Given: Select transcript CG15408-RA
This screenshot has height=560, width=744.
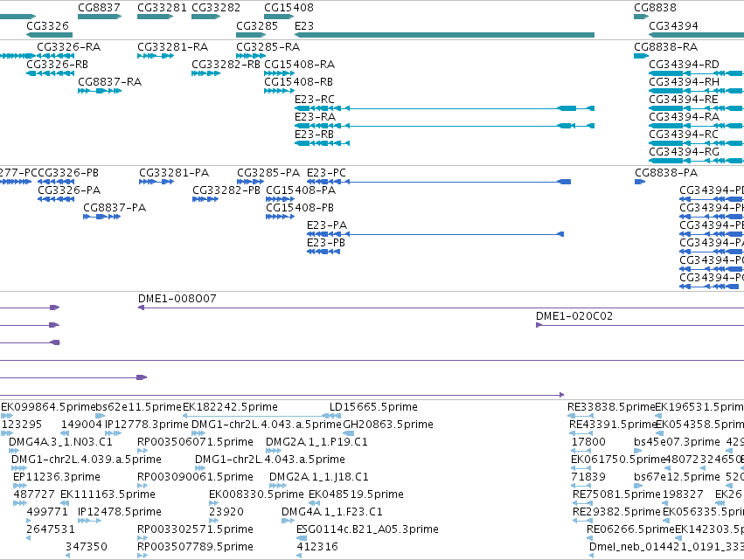Looking at the screenshot, I should (x=280, y=73).
